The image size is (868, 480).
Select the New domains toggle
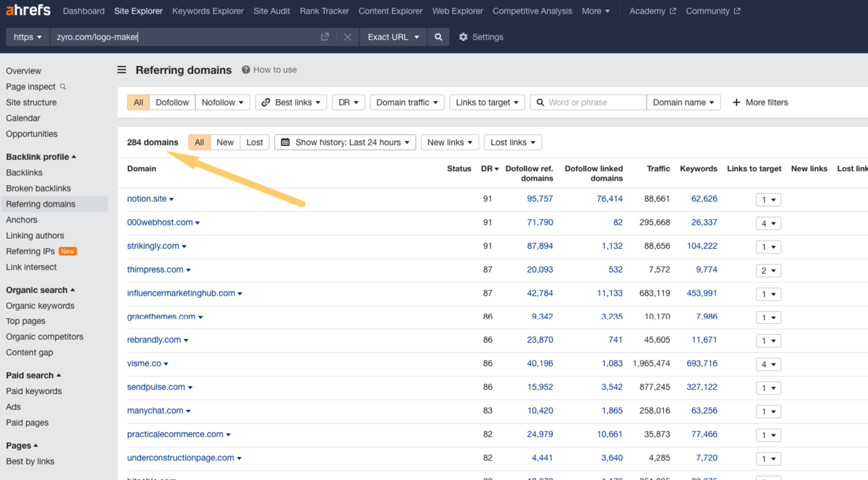pos(225,142)
